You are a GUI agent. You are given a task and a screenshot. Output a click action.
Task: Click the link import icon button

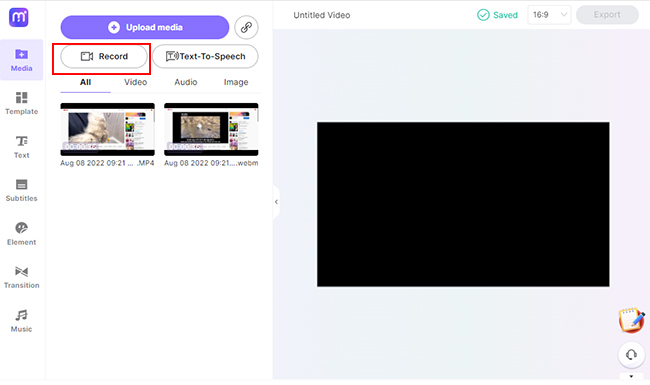[x=246, y=27]
